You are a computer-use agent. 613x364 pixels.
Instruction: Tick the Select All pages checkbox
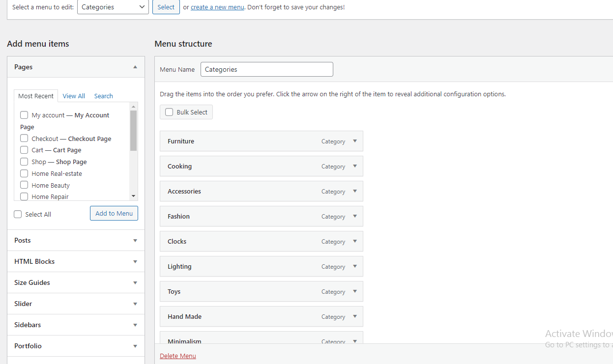tap(18, 214)
